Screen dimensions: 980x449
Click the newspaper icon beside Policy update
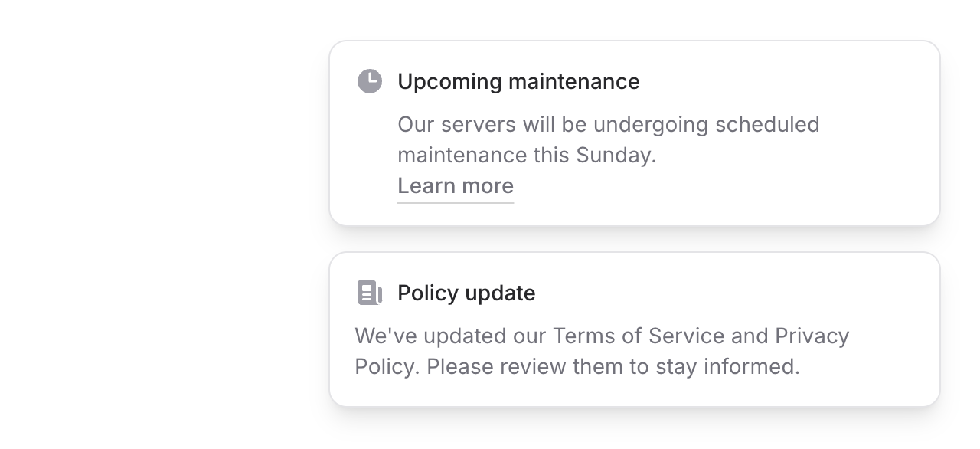370,293
